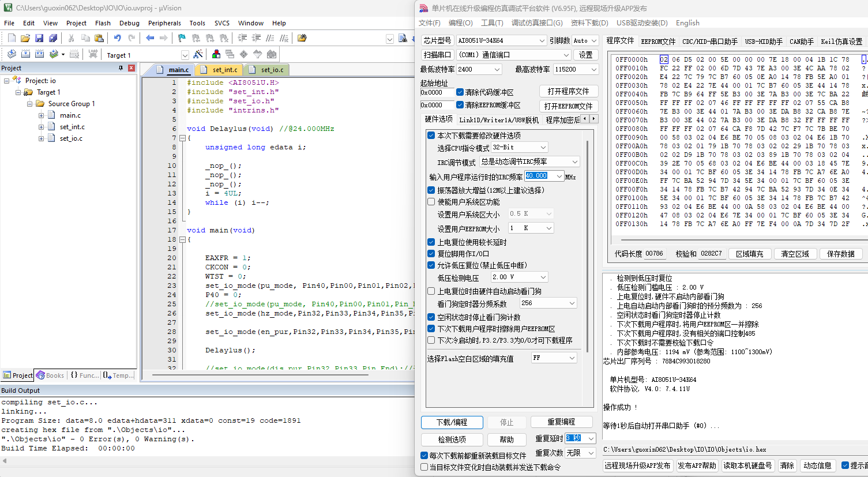Toggle 清除代码缓冲区 checkbox
The height and width of the screenshot is (477, 868).
pyautogui.click(x=460, y=92)
